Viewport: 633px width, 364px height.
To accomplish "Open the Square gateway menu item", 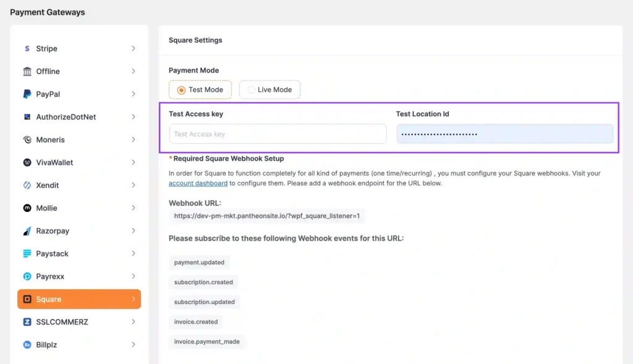I will pos(79,300).
